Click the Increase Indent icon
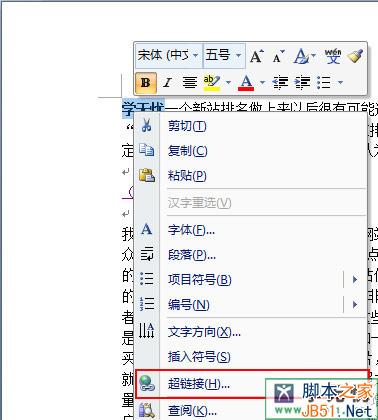This screenshot has width=378, height=420. click(x=302, y=82)
